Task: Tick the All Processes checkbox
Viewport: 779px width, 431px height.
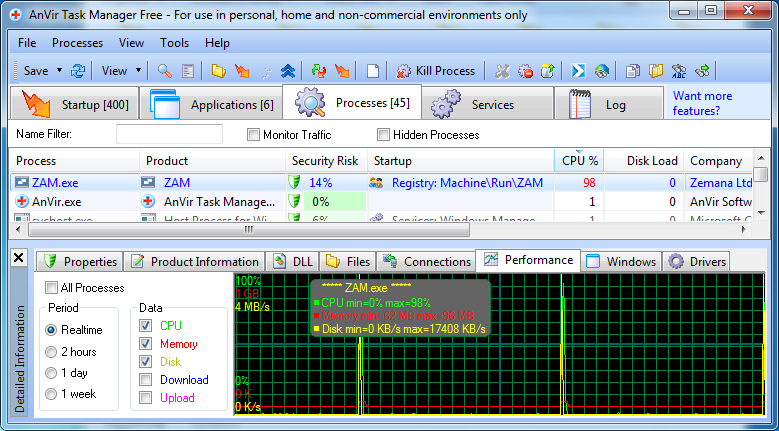Action: [51, 288]
